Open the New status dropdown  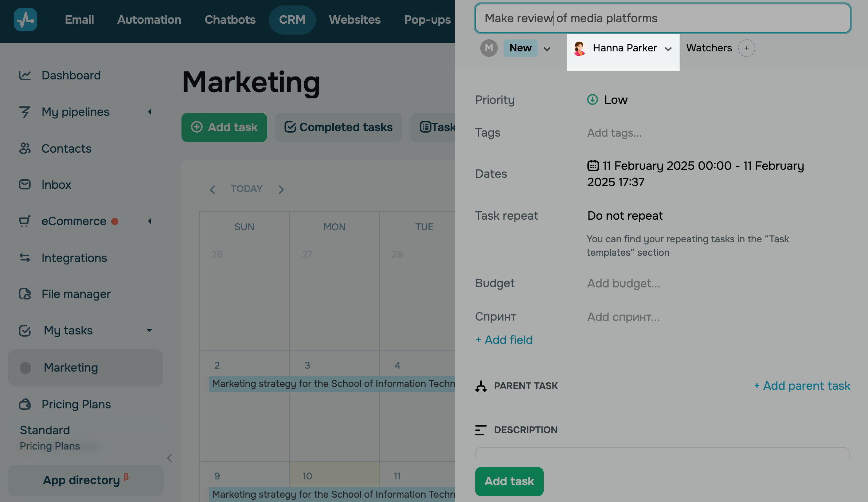pos(547,48)
